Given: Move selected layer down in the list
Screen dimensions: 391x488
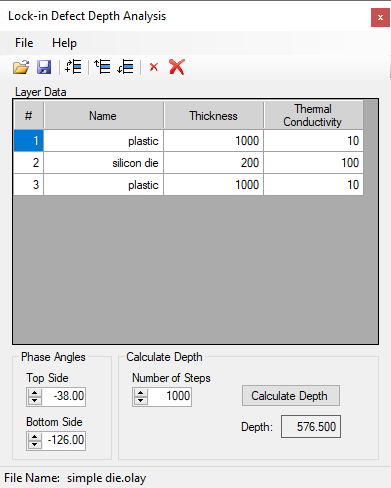Looking at the screenshot, I should (x=125, y=67).
